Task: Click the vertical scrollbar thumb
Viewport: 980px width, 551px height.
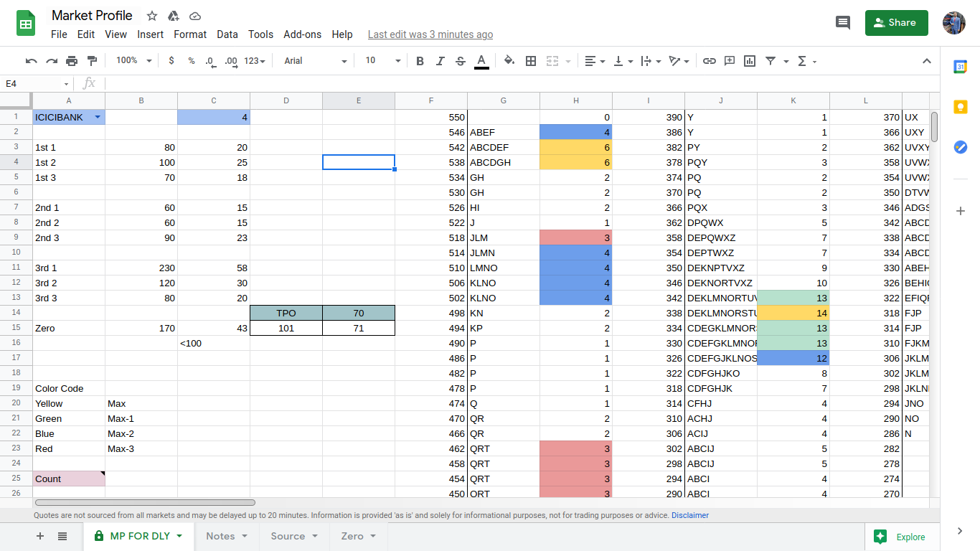Action: click(934, 127)
